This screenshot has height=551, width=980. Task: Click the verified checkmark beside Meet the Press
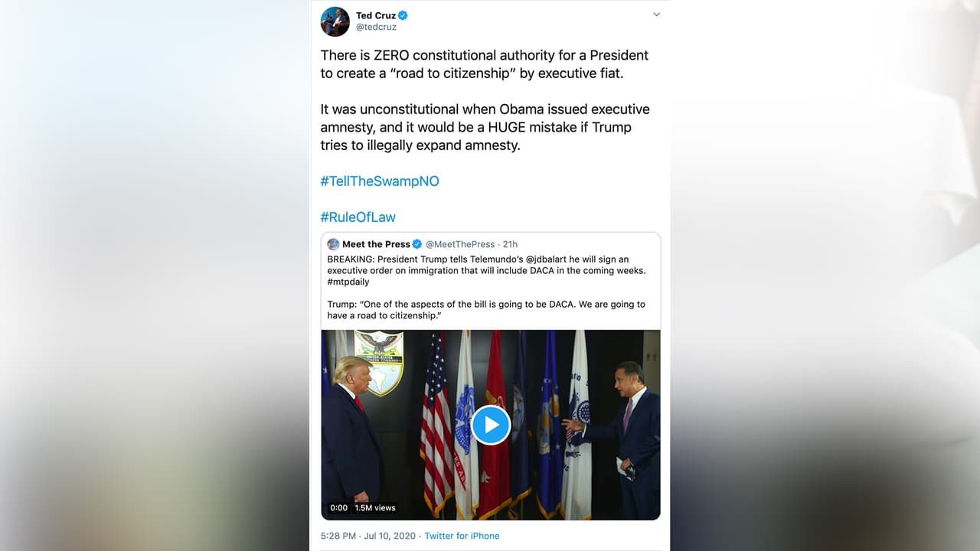(416, 243)
